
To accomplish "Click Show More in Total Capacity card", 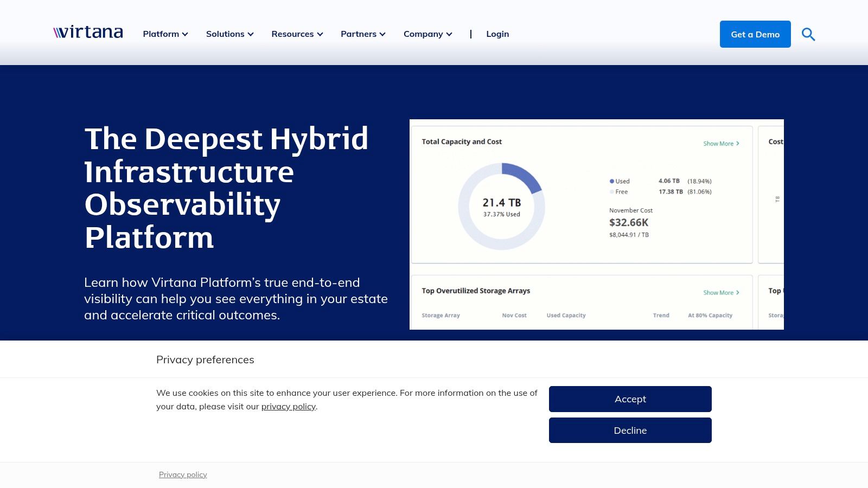I will [721, 144].
